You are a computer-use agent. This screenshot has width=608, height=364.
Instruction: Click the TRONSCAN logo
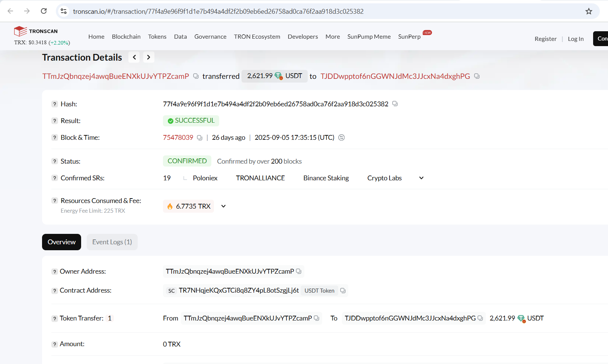pyautogui.click(x=36, y=31)
